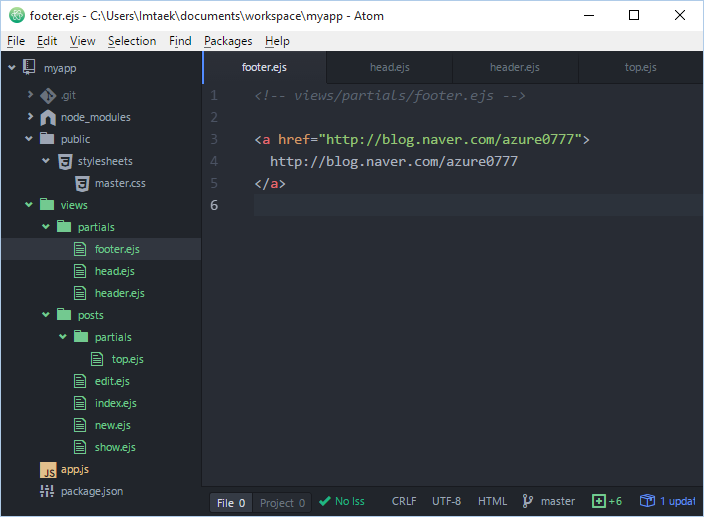Click the package.json settings icon
Image resolution: width=704 pixels, height=517 pixels.
coord(47,491)
